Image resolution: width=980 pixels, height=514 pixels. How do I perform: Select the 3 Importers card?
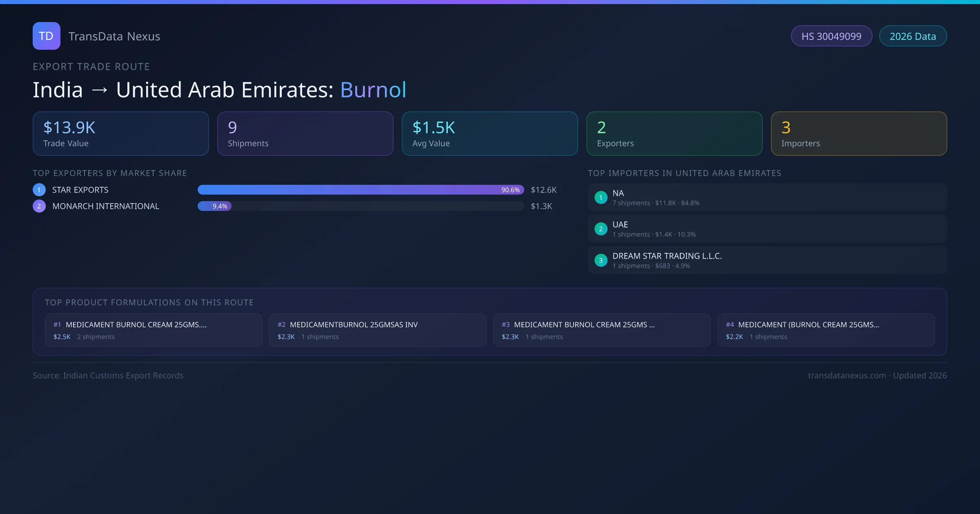click(x=859, y=134)
